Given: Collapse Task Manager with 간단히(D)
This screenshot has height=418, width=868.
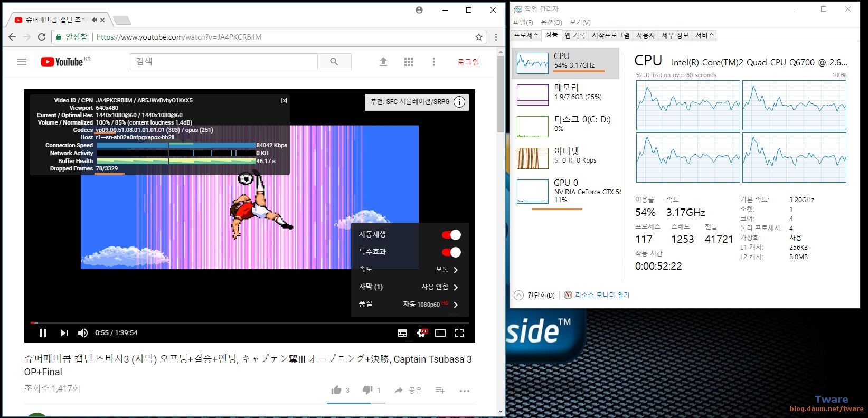Looking at the screenshot, I should coord(535,295).
